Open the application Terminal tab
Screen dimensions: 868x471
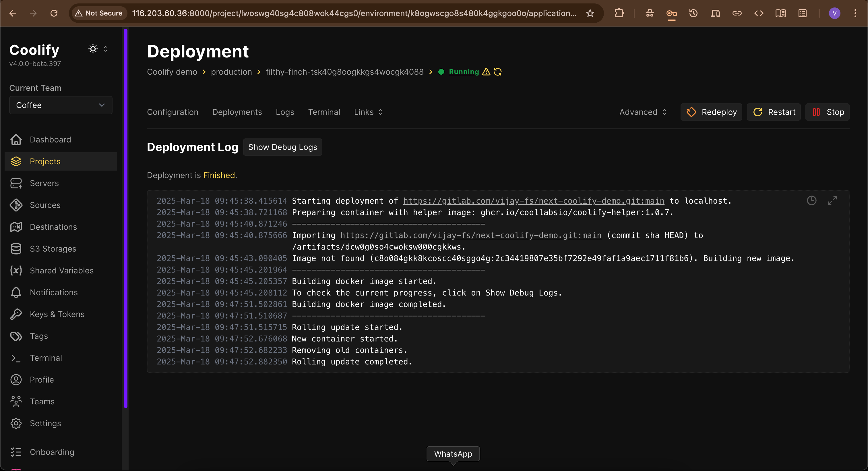(324, 112)
